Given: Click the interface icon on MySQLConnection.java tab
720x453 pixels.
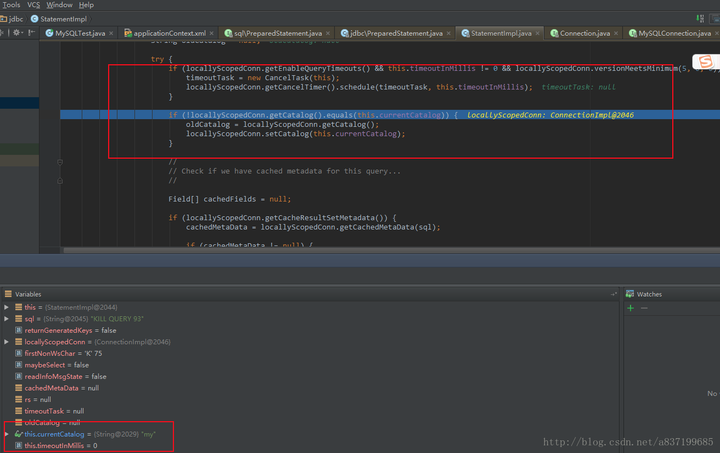Looking at the screenshot, I should coord(633,33).
